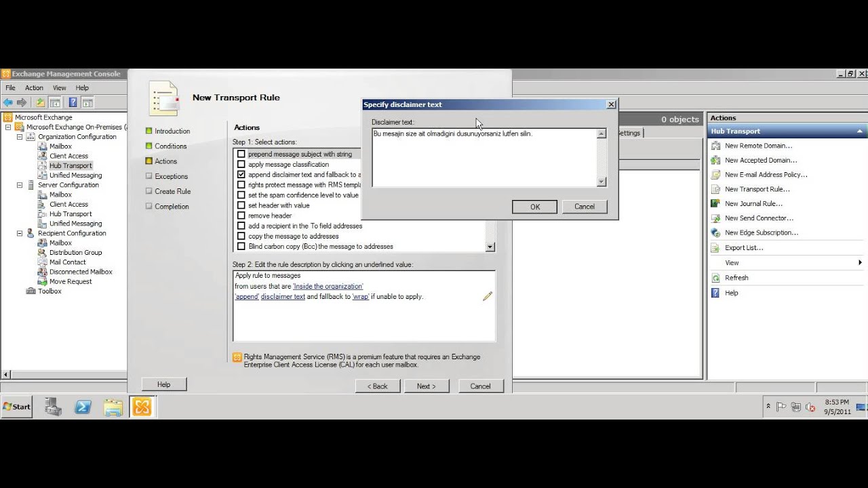Open Distribution Group under Recipient Configuration
Viewport: 868px width, 488px height.
click(x=75, y=252)
